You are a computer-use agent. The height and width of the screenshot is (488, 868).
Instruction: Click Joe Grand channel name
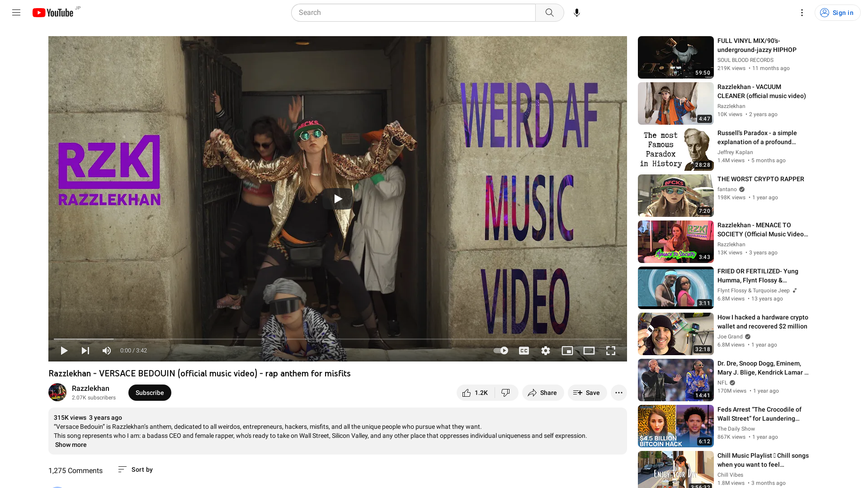(x=730, y=337)
